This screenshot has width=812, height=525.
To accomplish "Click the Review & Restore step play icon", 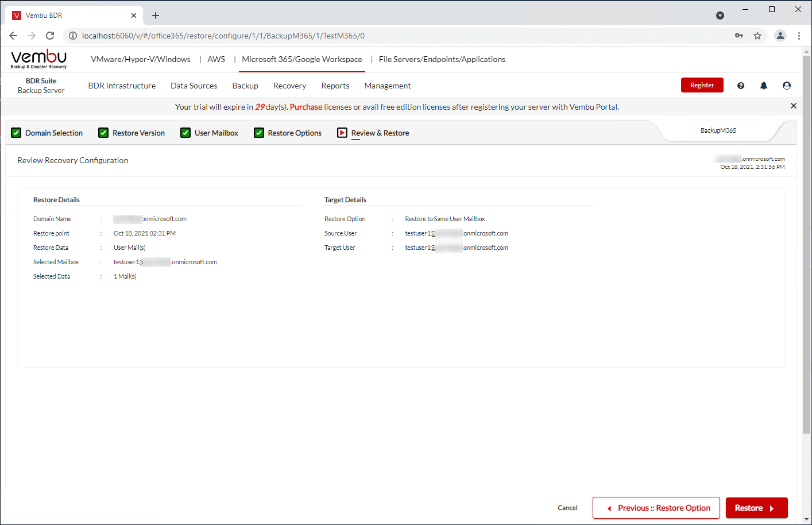I will tap(342, 133).
